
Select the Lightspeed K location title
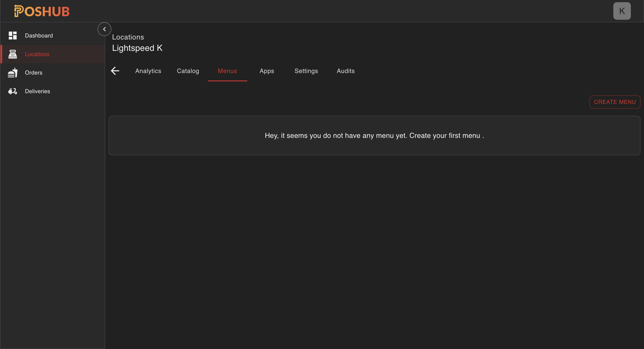(x=137, y=48)
